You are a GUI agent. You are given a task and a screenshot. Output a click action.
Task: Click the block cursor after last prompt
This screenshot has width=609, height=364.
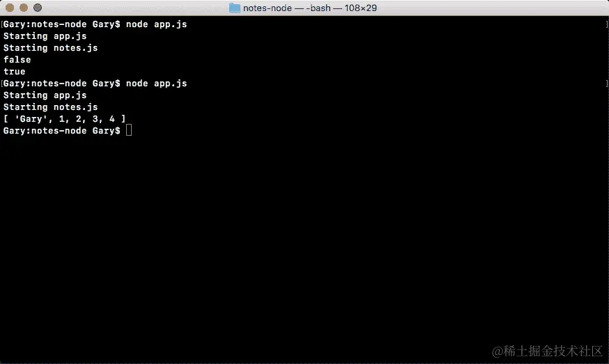[129, 130]
